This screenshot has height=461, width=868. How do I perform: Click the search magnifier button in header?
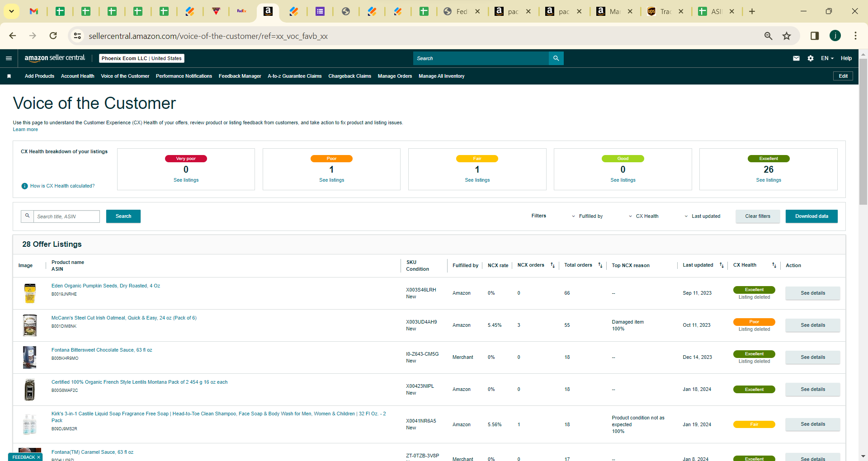click(556, 58)
